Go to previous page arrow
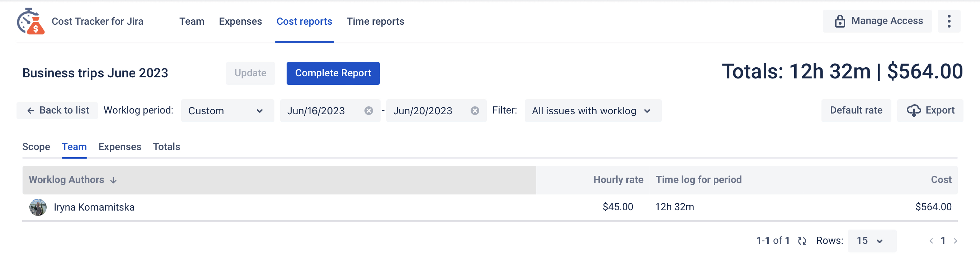Screen dimensions: 980x265 point(931,241)
